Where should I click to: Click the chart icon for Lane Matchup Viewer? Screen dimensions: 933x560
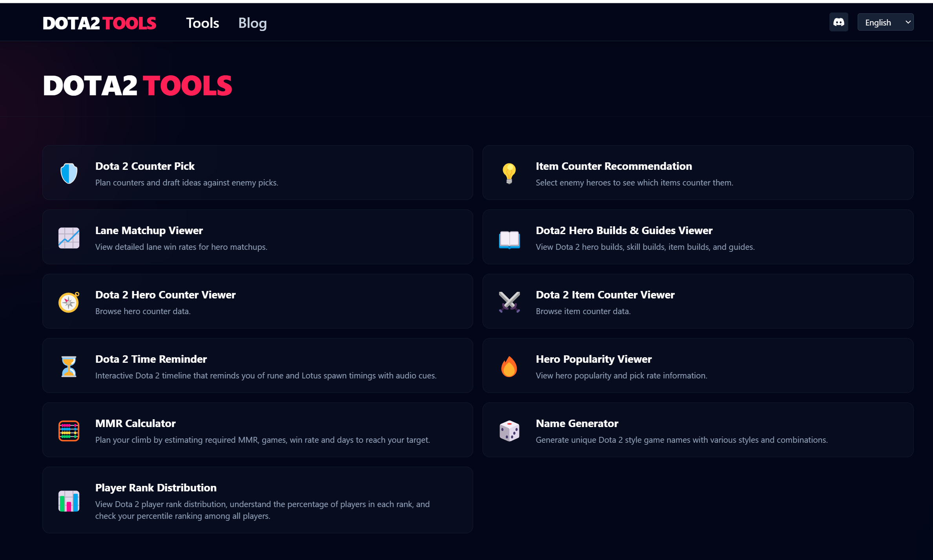(x=69, y=238)
